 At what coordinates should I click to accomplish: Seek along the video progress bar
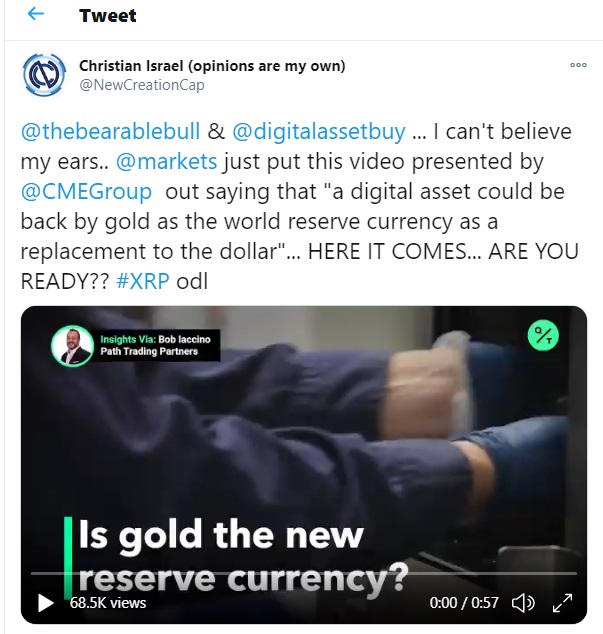[x=304, y=573]
